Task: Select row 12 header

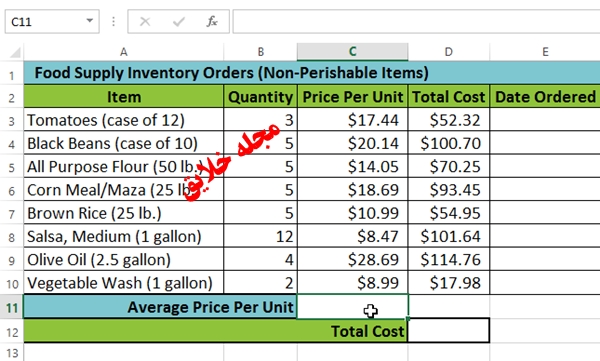Action: pyautogui.click(x=11, y=331)
